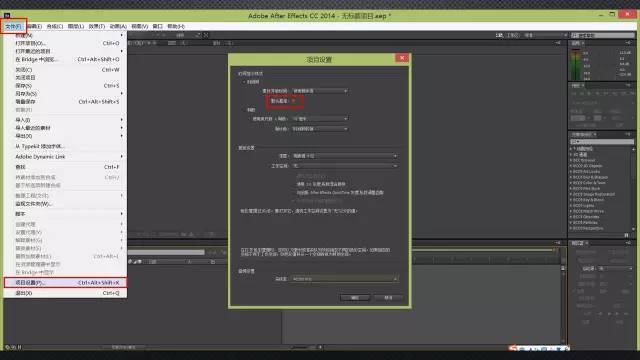Click the Cancel button in Project Settings
640x360 pixels.
(x=388, y=298)
